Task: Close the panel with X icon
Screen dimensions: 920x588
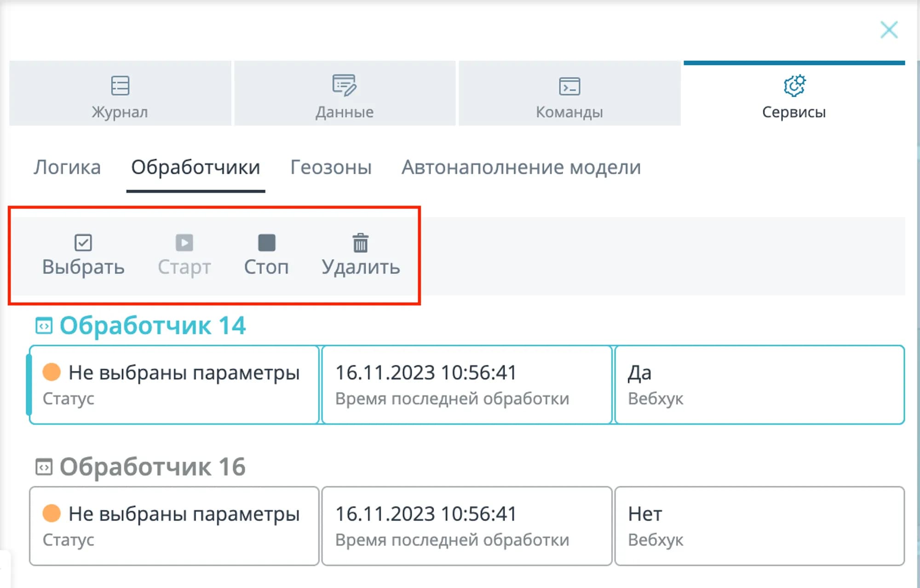Action: pos(889,30)
